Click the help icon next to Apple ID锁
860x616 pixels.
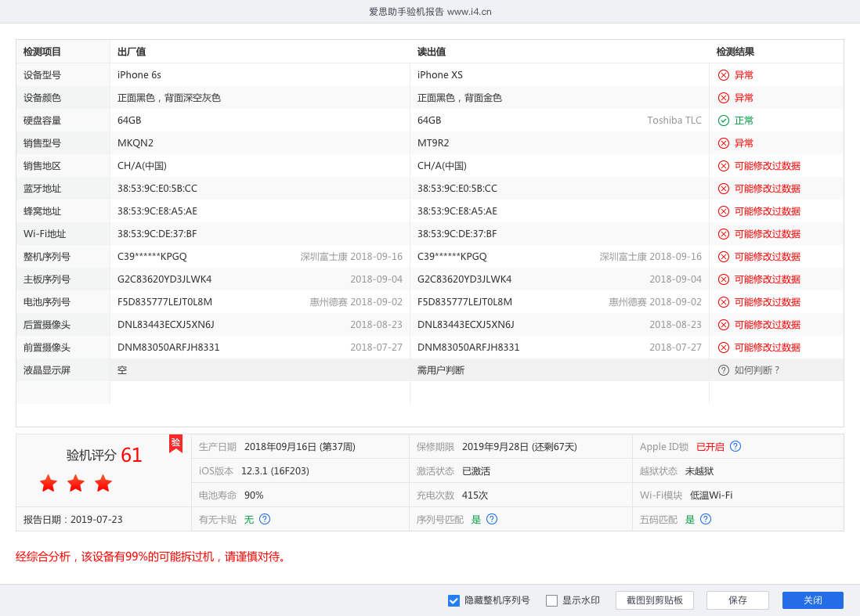click(735, 446)
